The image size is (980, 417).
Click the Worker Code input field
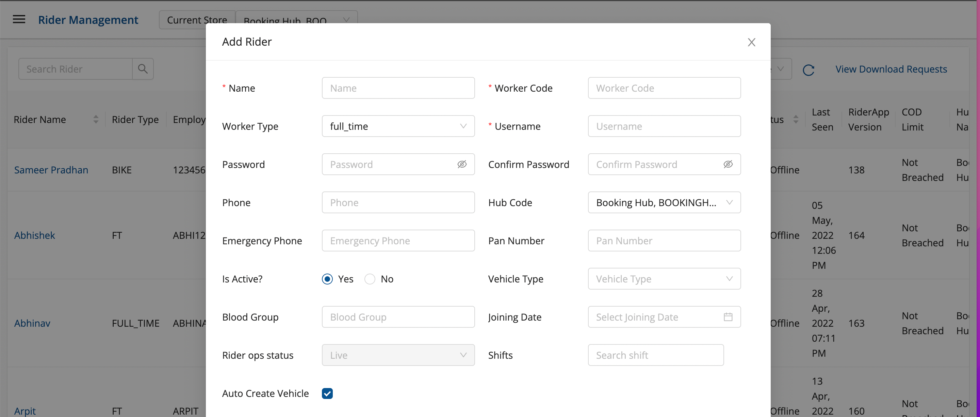664,88
